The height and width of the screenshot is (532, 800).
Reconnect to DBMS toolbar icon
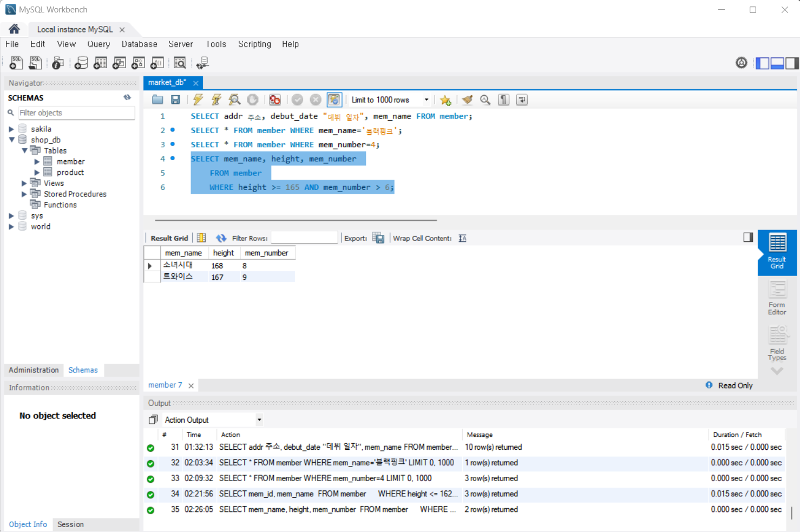202,63
